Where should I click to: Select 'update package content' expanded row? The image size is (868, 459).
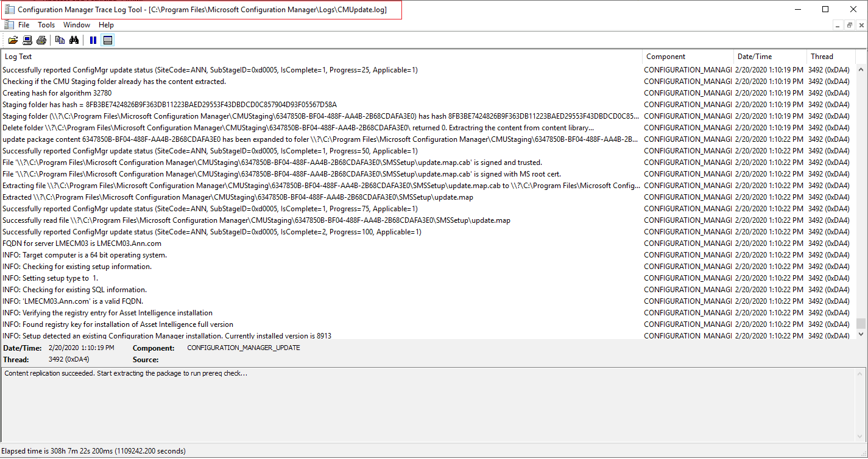[x=428, y=139]
